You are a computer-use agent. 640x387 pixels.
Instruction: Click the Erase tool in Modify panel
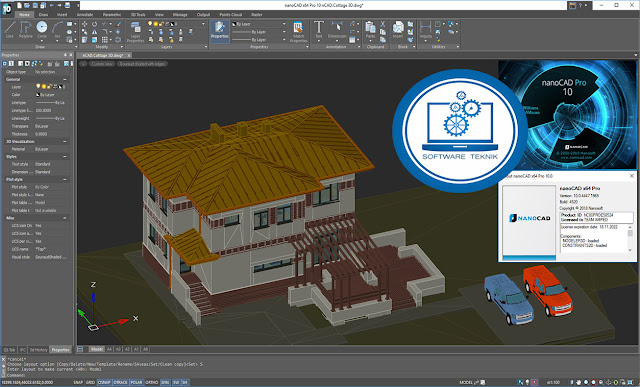tap(118, 24)
